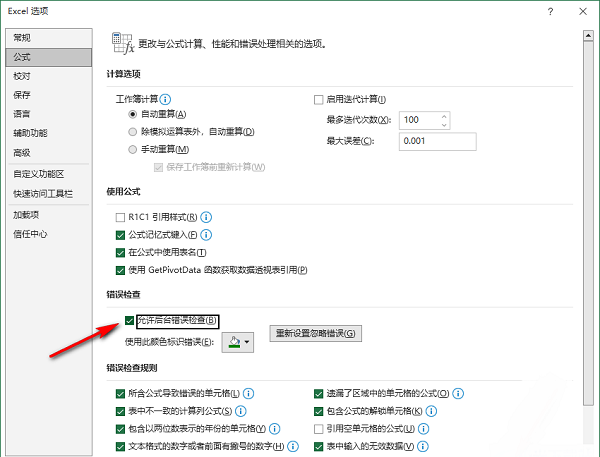Click the info icon for 所含公式导致错误的单元格
The image size is (600, 457).
point(247,393)
